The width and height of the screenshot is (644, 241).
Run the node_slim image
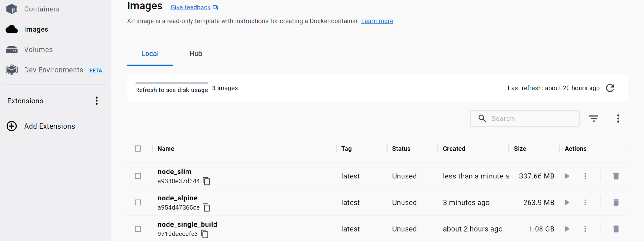pyautogui.click(x=567, y=176)
